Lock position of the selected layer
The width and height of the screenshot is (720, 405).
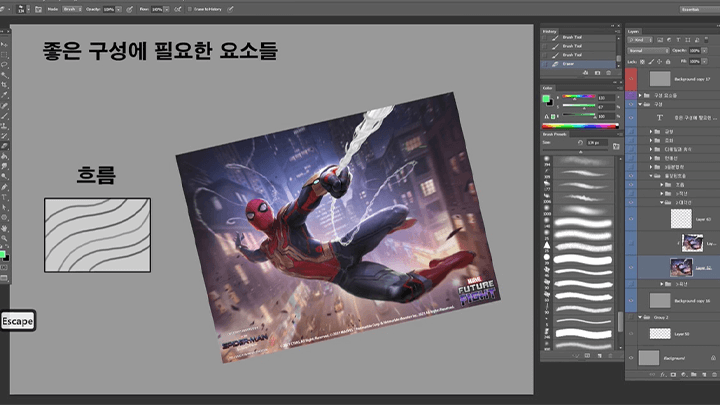[659, 62]
